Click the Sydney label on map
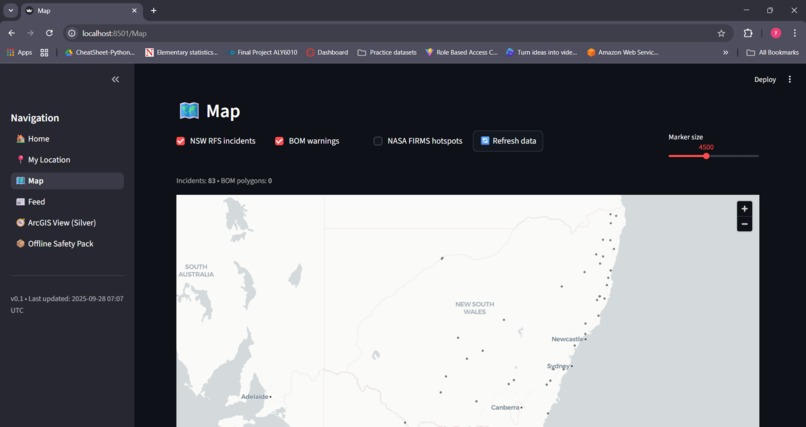 click(x=558, y=366)
